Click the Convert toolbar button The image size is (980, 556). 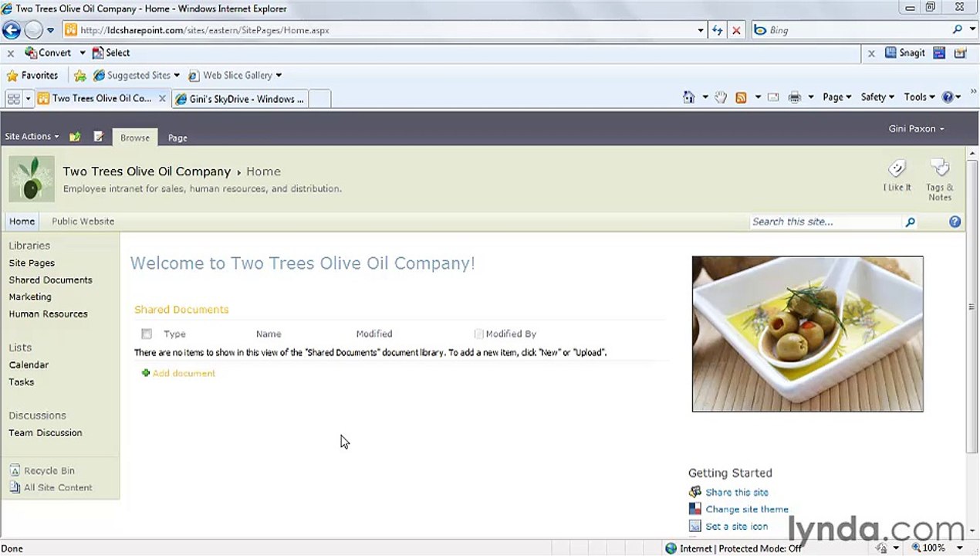(x=48, y=53)
